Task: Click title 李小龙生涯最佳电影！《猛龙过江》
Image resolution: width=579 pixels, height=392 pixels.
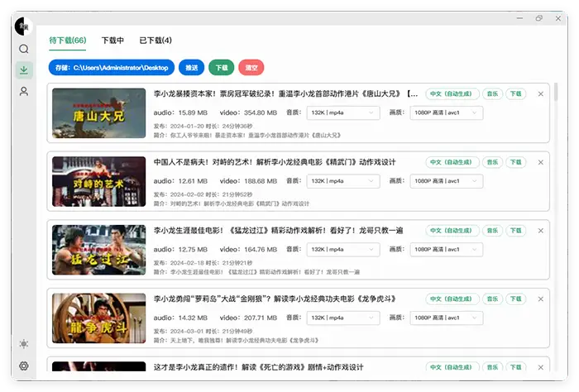Action: [x=278, y=231]
